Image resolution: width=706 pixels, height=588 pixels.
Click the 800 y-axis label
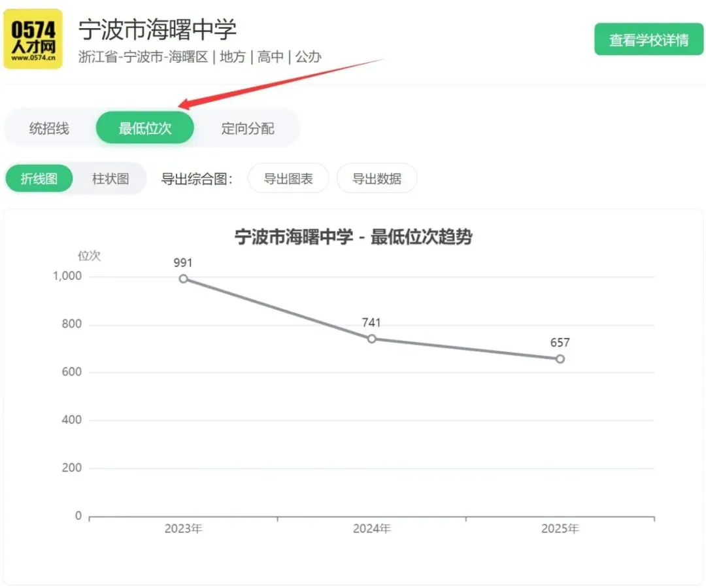click(x=72, y=324)
